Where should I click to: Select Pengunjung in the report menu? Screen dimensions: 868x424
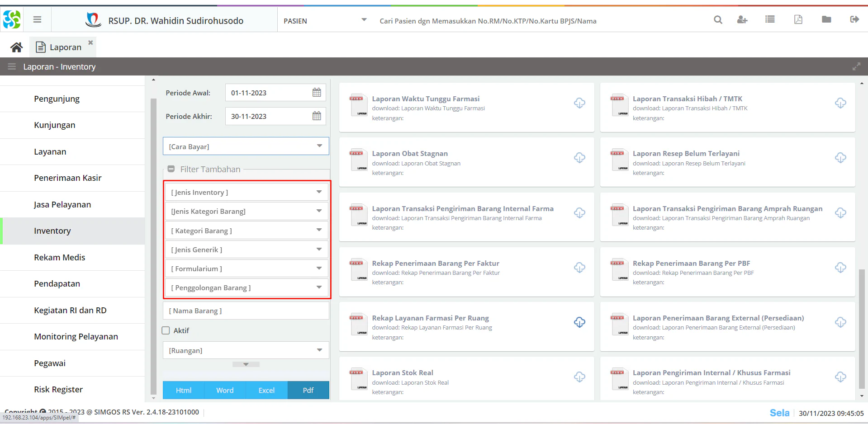[72, 99]
